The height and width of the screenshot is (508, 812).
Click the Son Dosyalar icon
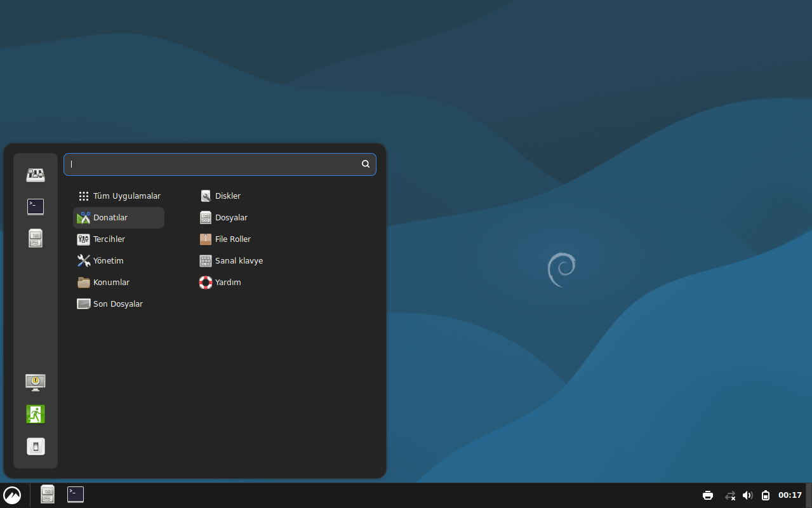click(x=84, y=304)
